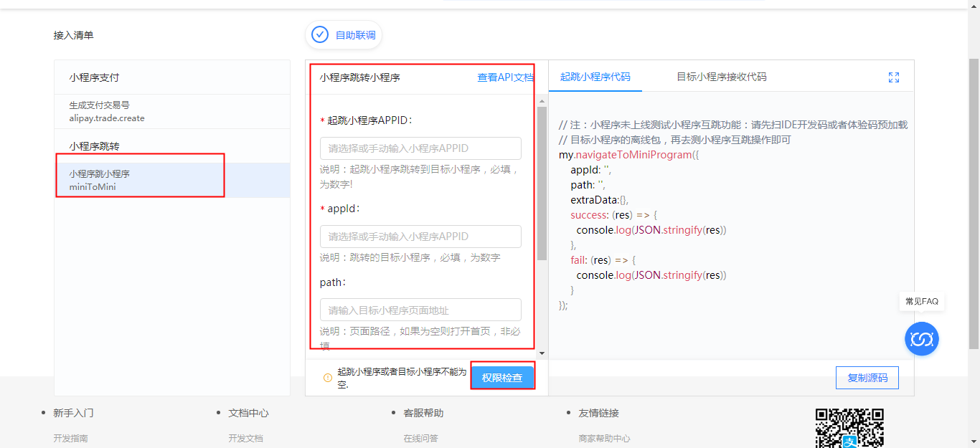Open the 查看API文档 link
980x448 pixels.
(506, 77)
